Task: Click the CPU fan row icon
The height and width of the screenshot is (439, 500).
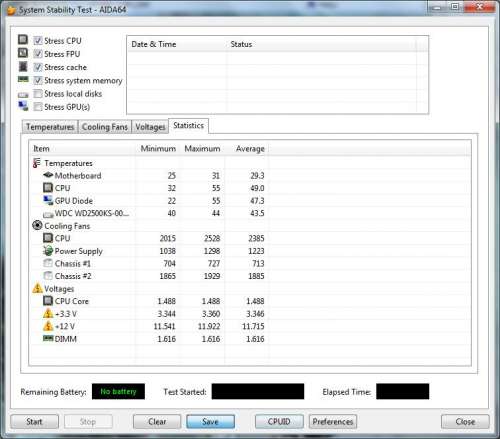Action: (48, 238)
